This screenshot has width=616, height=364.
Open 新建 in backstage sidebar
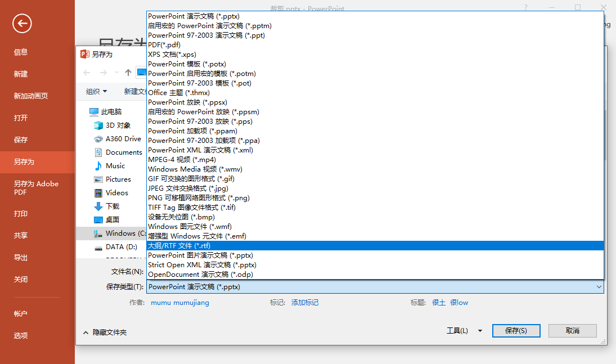(x=21, y=74)
